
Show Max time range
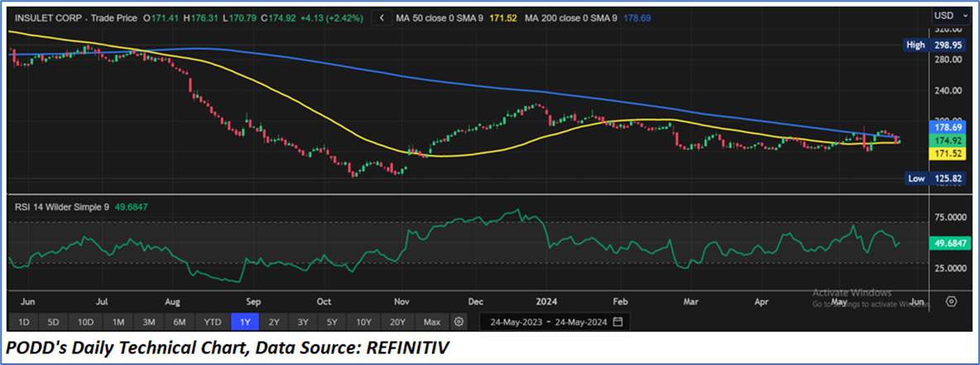pos(431,321)
